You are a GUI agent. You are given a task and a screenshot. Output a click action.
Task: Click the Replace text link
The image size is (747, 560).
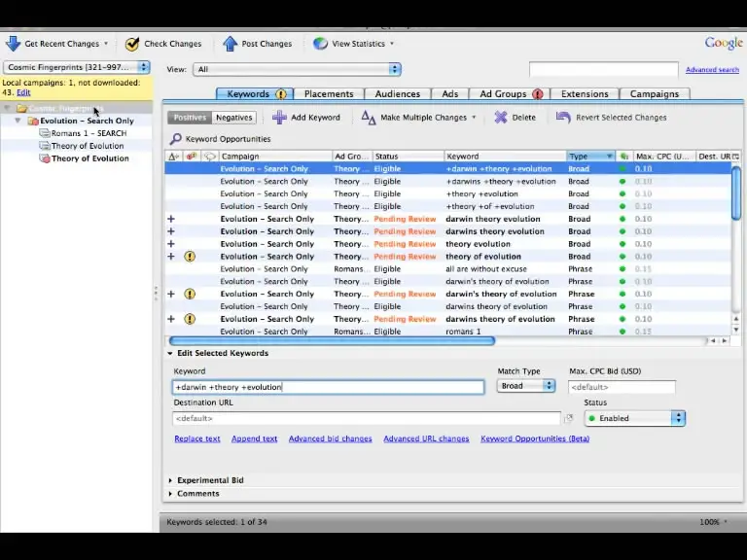(197, 438)
